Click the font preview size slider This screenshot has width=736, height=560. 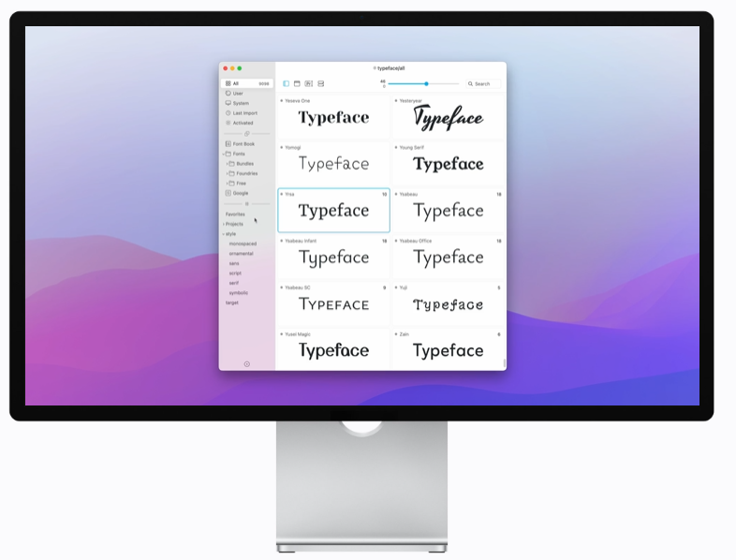[x=426, y=84]
